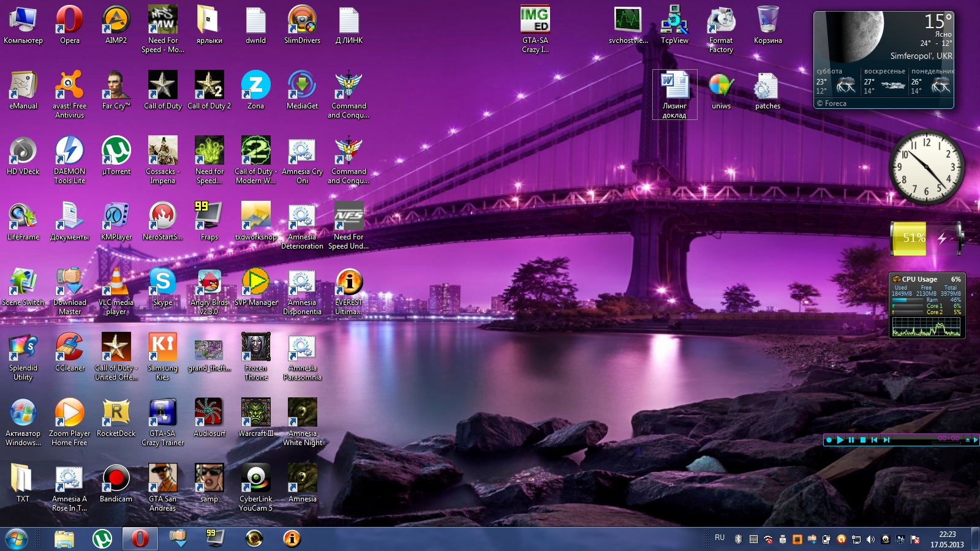980x551 pixels.
Task: Select the Format Factory shortcut
Action: coord(721,29)
